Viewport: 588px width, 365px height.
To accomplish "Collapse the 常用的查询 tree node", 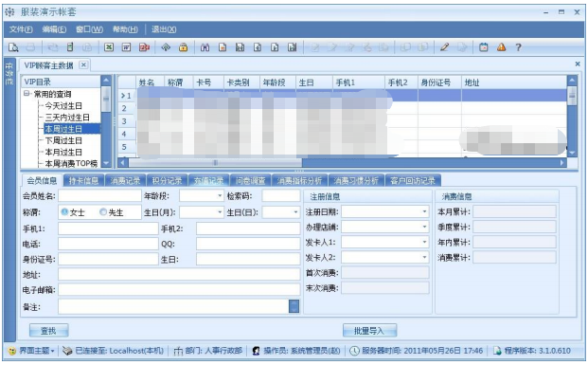I will pyautogui.click(x=27, y=94).
